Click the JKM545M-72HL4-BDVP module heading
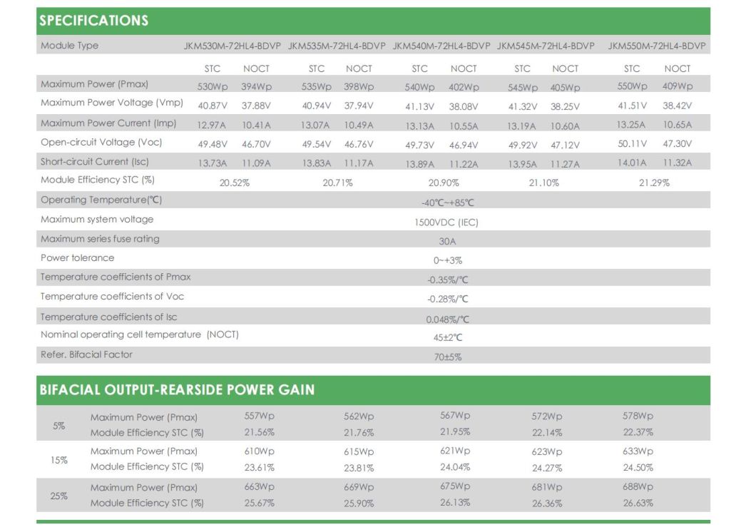Viewport: 756px width, 532px height. pos(546,46)
